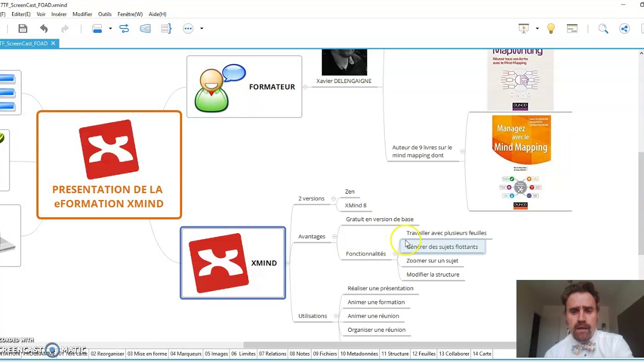Screen dimensions: 644x362
Task: Click the Save icon in toolbar
Action: coord(23,29)
